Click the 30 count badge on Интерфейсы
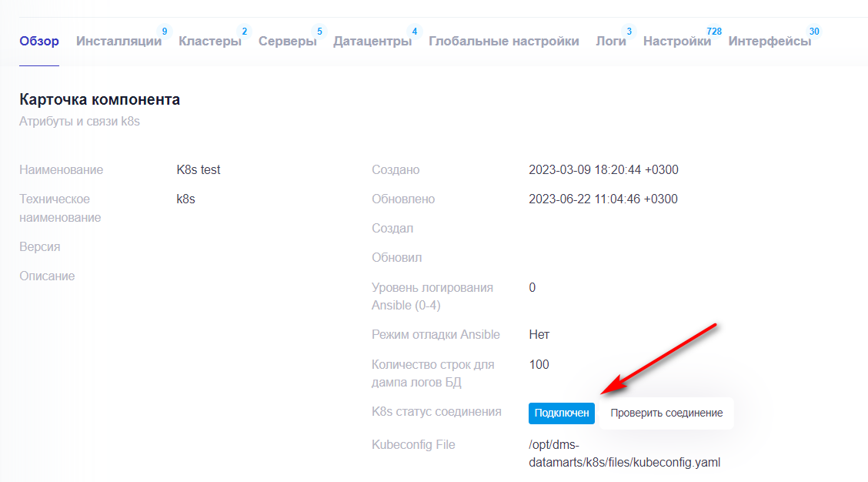The height and width of the screenshot is (482, 868). click(814, 32)
